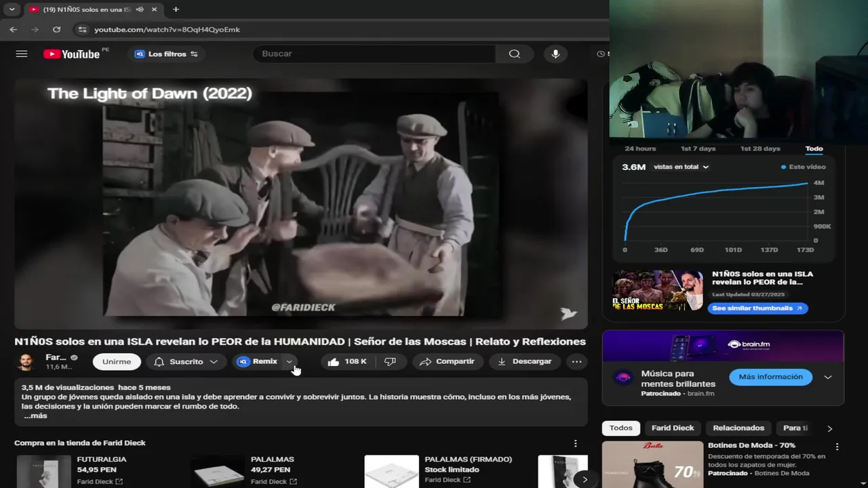Select the 24 hours stats tab

(640, 148)
